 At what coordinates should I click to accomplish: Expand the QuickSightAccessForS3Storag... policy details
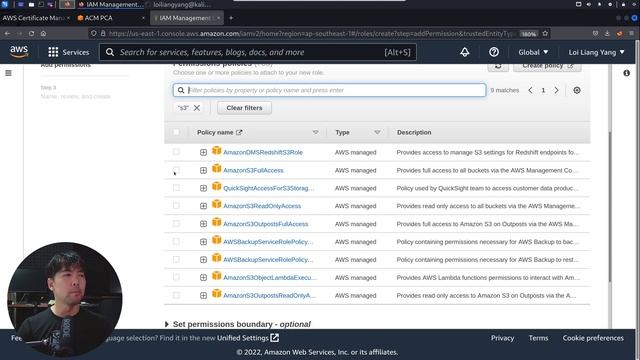(203, 188)
